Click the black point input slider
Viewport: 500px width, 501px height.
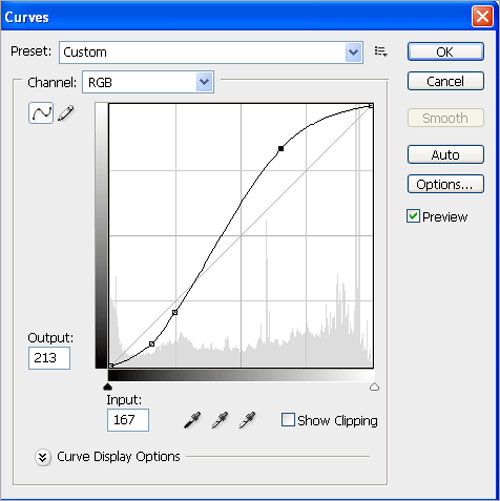coord(107,387)
